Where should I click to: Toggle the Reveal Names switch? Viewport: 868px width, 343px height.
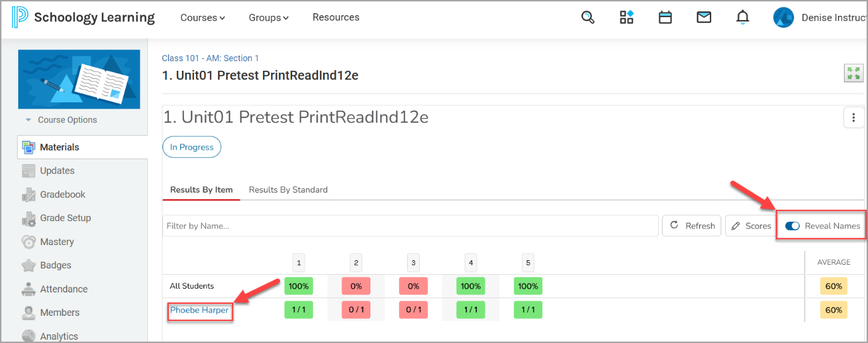(792, 226)
